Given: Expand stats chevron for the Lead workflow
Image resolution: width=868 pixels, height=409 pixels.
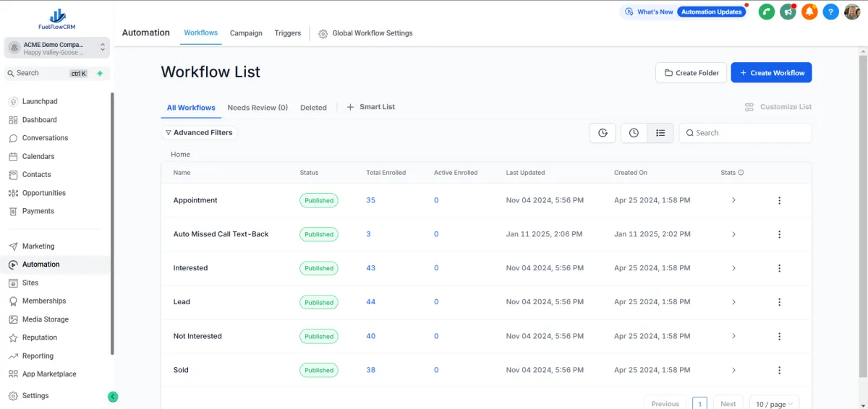Looking at the screenshot, I should click(733, 302).
